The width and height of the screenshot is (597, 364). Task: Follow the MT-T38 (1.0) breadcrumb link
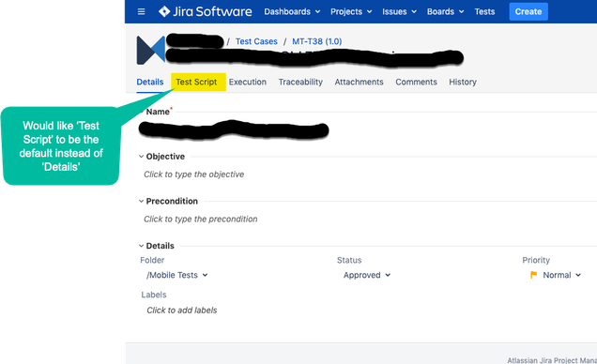tap(316, 41)
